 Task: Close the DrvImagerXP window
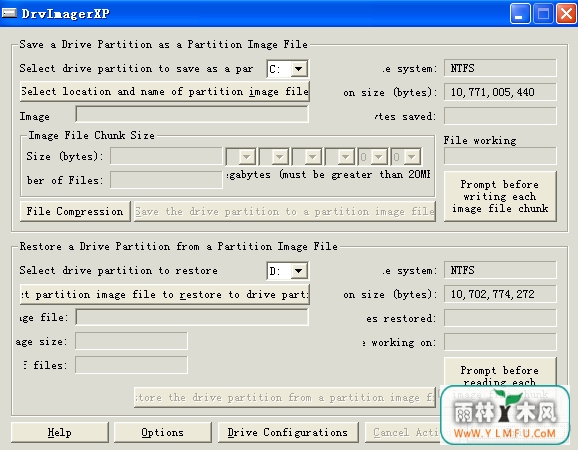coord(566,14)
